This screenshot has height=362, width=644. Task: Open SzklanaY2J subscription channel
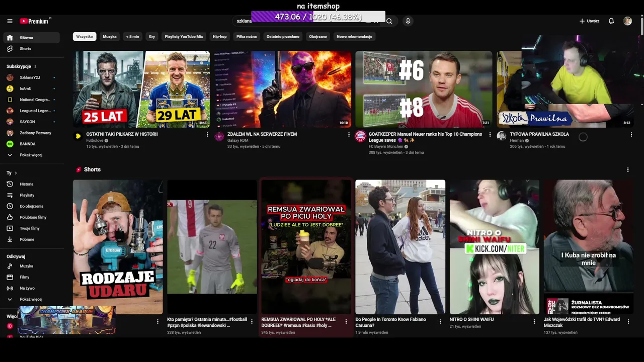pyautogui.click(x=31, y=77)
